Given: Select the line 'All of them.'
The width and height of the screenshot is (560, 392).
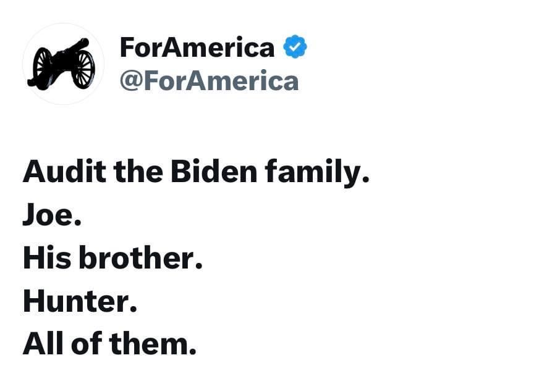Looking at the screenshot, I should [109, 343].
